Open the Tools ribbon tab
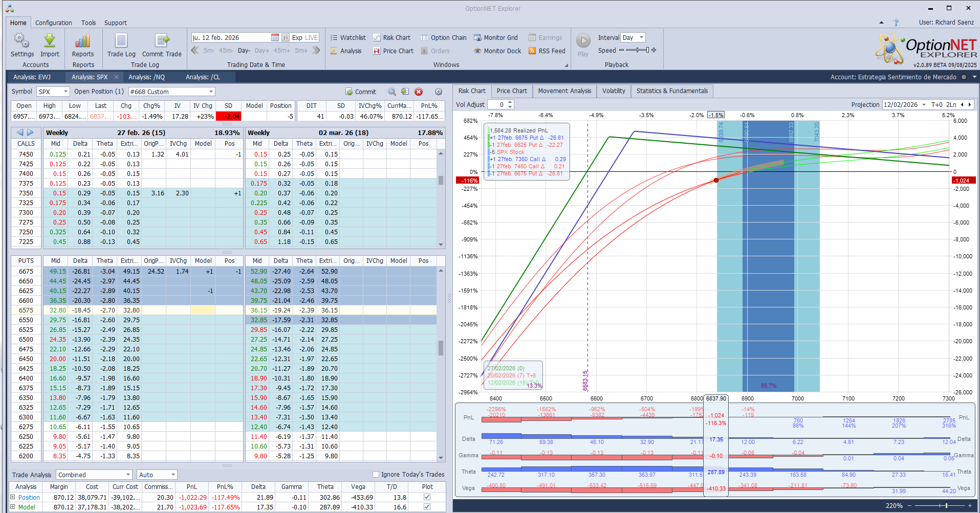Screen dimensions: 980x513 89,23
